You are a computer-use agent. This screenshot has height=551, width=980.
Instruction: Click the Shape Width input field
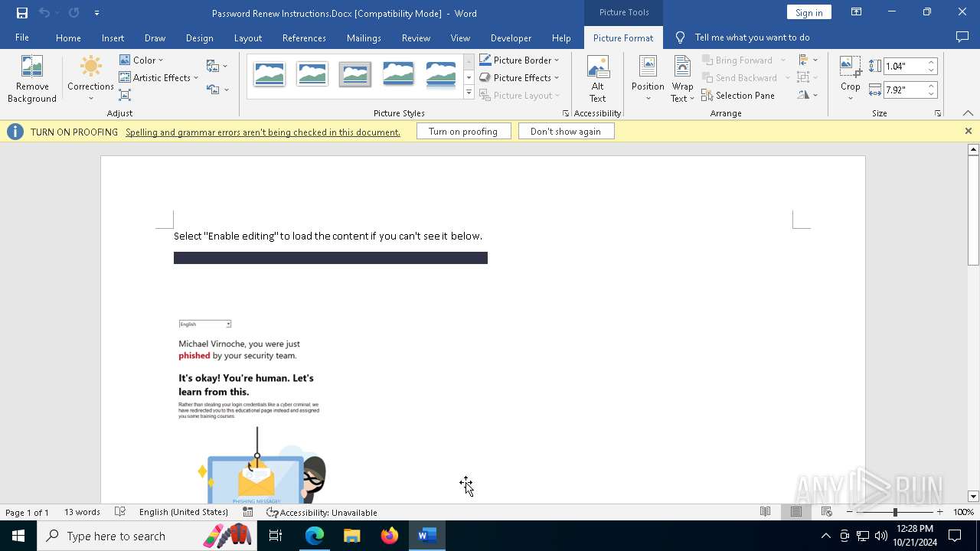(x=904, y=90)
